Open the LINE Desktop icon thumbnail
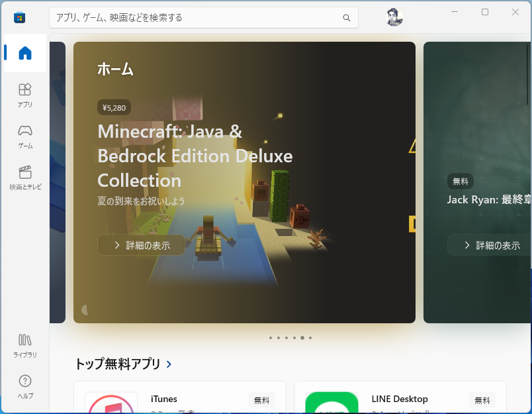532x414 pixels. tap(332, 403)
